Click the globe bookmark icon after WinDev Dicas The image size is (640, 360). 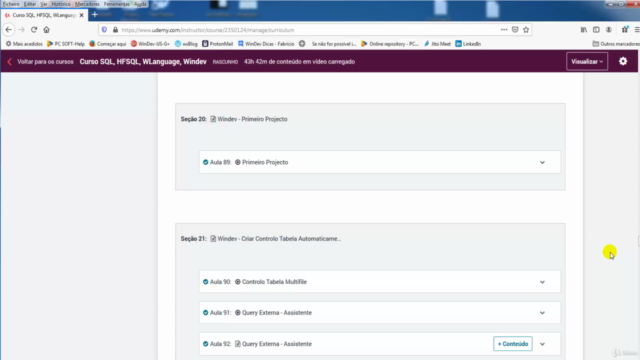click(302, 44)
